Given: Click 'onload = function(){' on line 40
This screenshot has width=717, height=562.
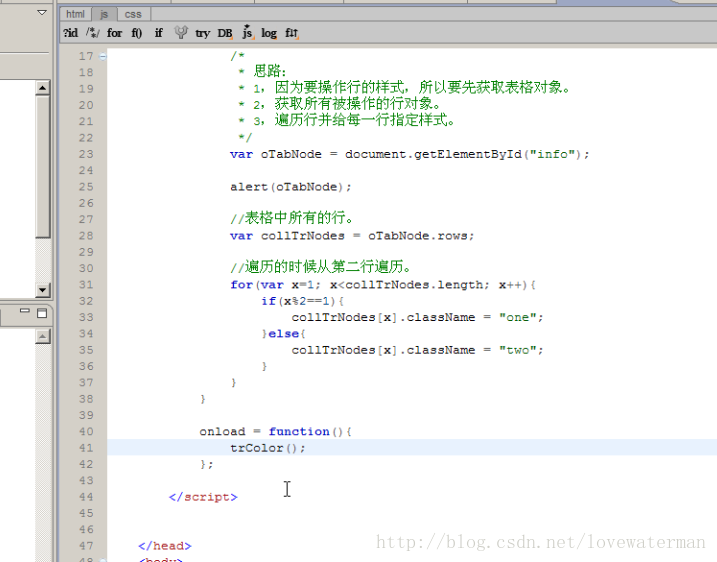Looking at the screenshot, I should click(275, 431).
